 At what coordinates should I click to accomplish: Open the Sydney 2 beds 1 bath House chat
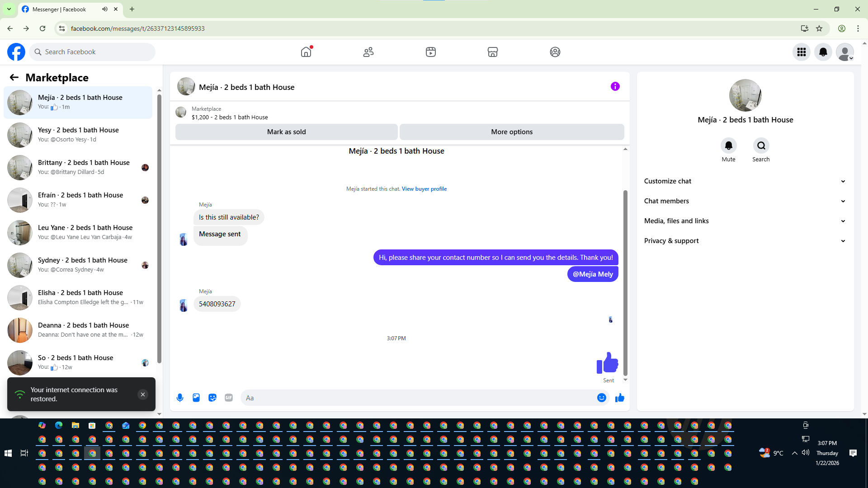coord(78,265)
